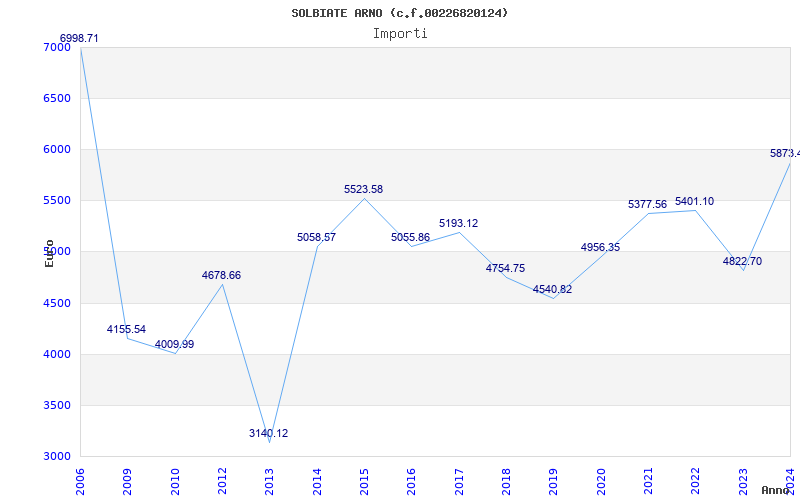Click the 5523.58 peak label
800x500 pixels.
coord(363,189)
